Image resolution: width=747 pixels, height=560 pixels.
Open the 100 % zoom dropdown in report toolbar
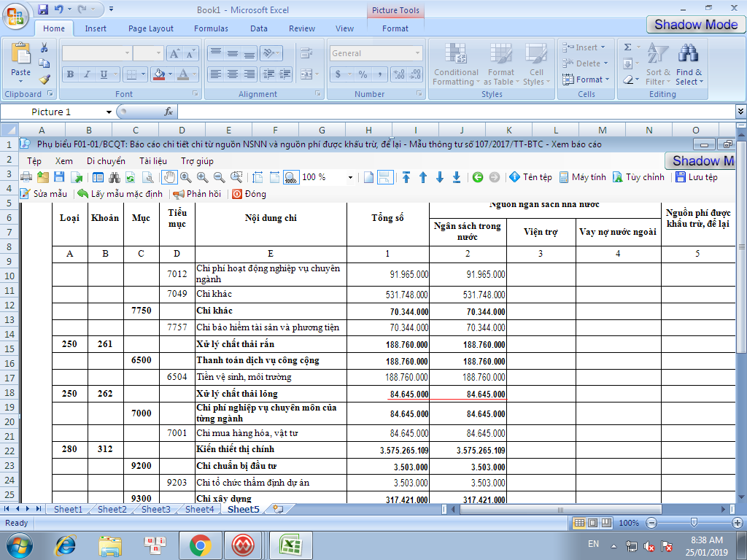pos(350,177)
